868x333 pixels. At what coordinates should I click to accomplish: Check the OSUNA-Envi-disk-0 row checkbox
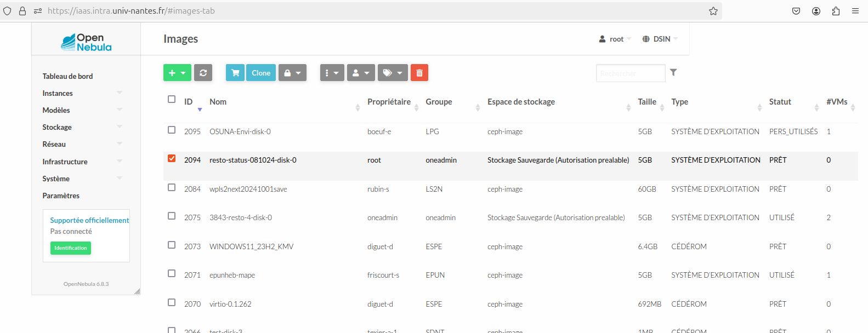[172, 130]
